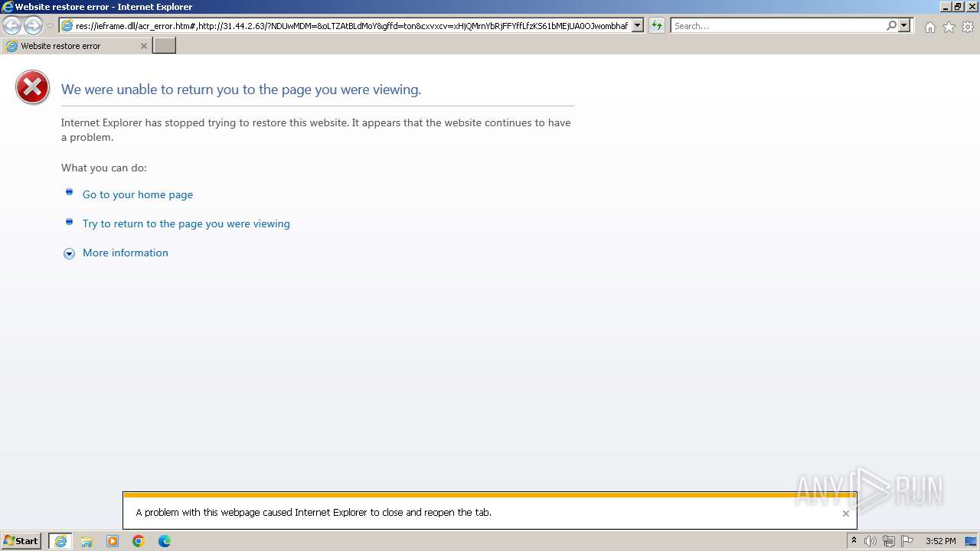Dismiss the notification bar with its X
The image size is (980, 551).
tap(846, 514)
